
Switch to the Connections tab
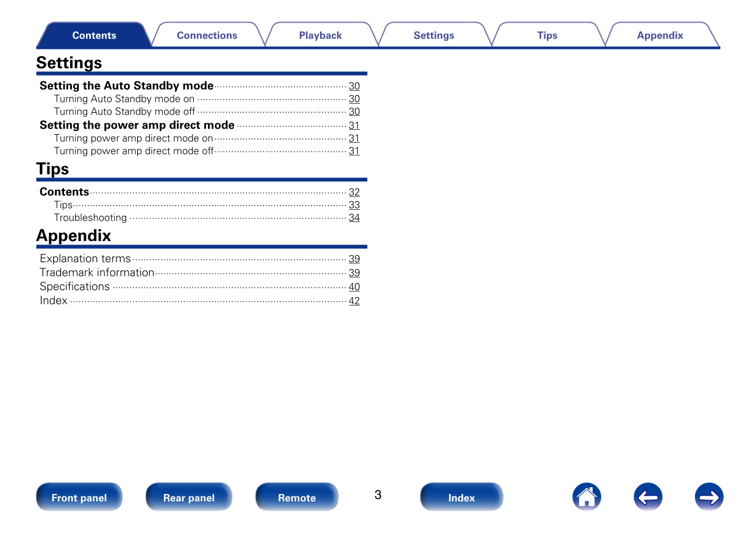207,35
